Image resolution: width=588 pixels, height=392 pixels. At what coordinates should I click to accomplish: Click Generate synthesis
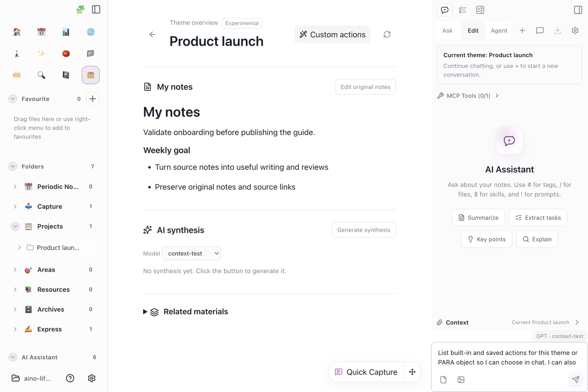[x=364, y=230]
